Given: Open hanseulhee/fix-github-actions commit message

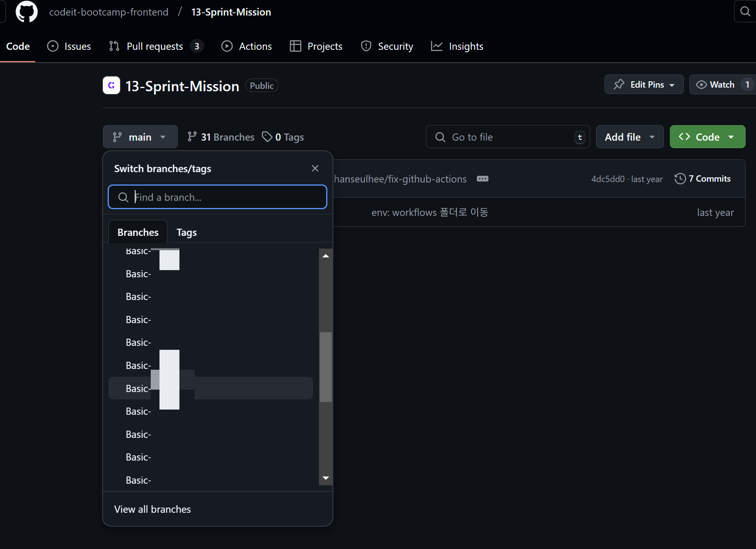Looking at the screenshot, I should point(400,179).
